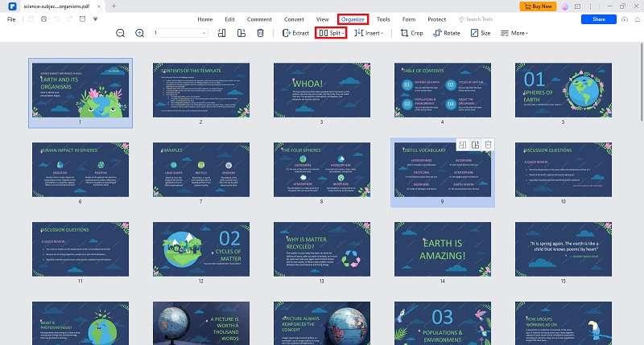Select page 3 WHOA! thumbnail
The image size is (644, 345).
tap(322, 90)
